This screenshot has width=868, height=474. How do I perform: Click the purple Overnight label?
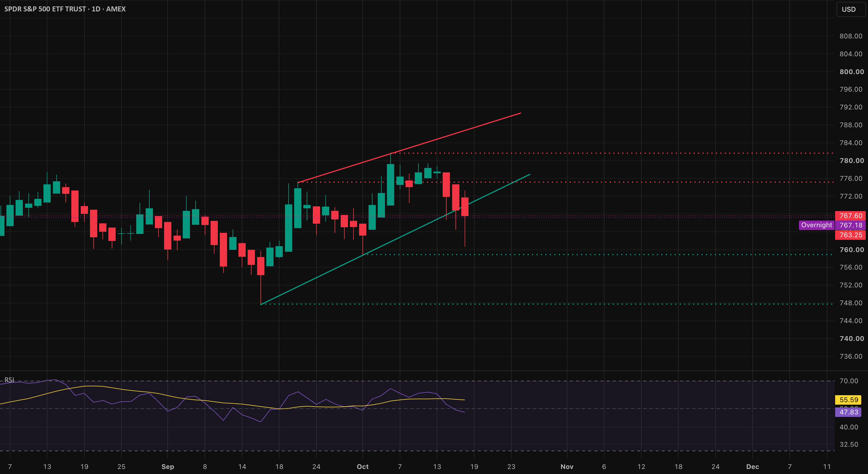tap(816, 225)
